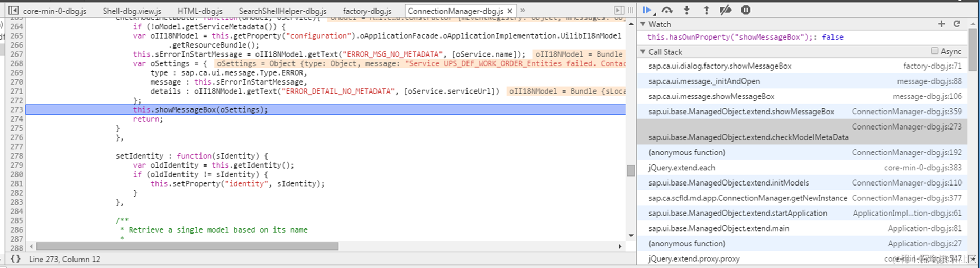Step out of the current function

(706, 10)
